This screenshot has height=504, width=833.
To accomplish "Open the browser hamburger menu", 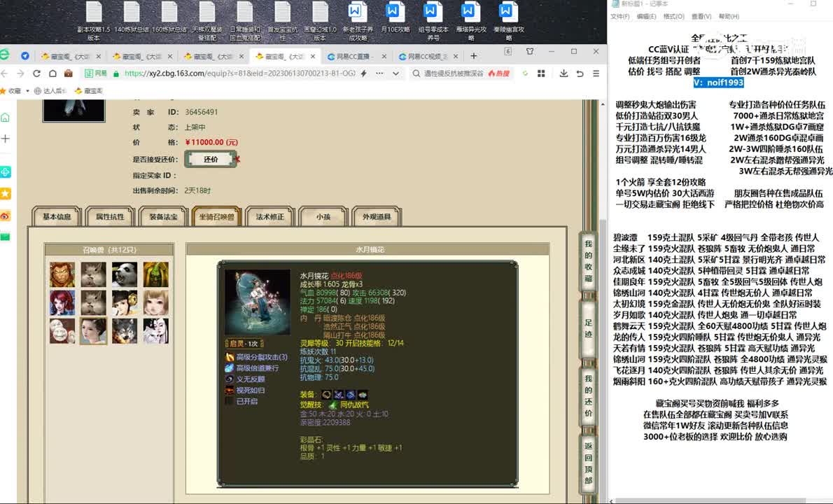I will point(596,73).
